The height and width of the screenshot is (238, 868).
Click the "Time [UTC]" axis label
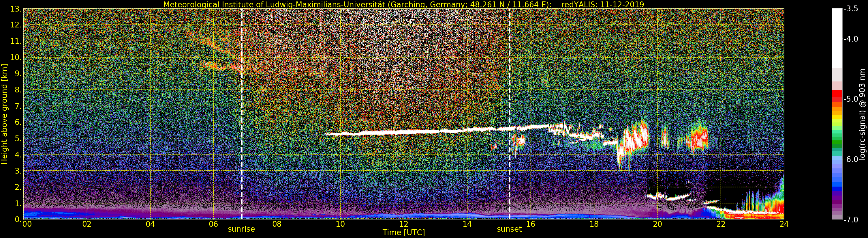point(404,233)
